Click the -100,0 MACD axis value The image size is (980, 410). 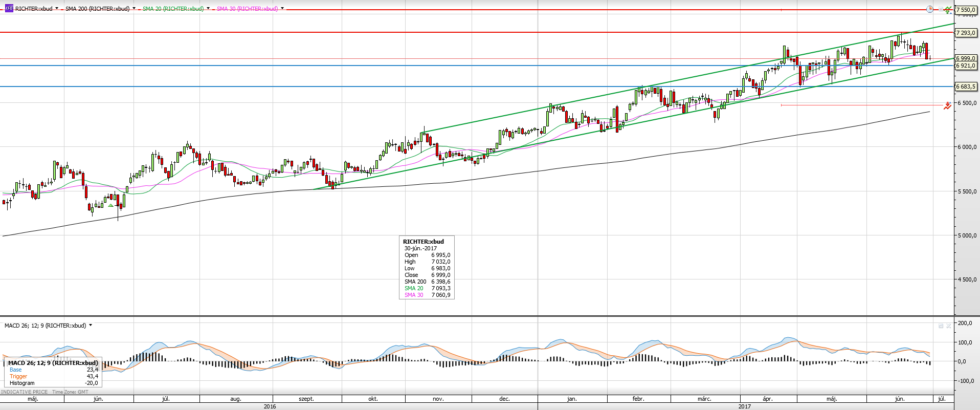[x=965, y=381]
